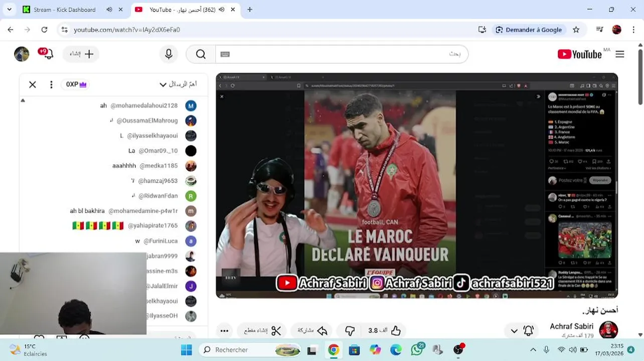
Task: Close the YouTube tab
Action: coord(233,10)
